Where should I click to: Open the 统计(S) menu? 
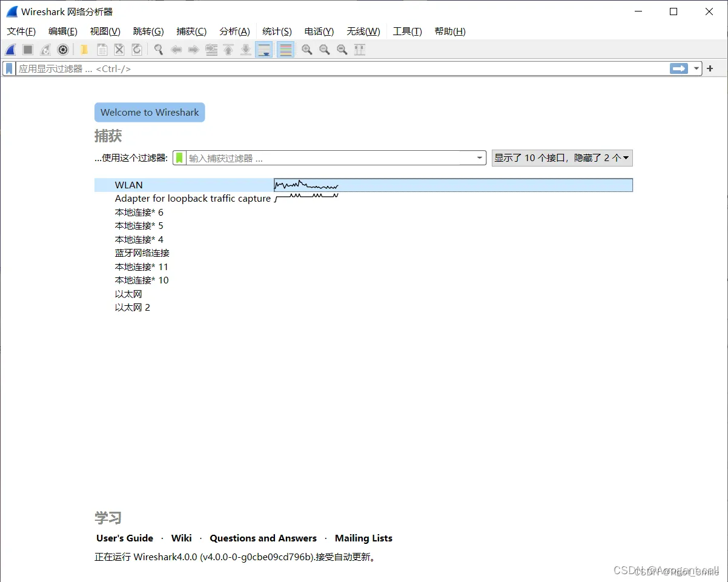(x=277, y=31)
